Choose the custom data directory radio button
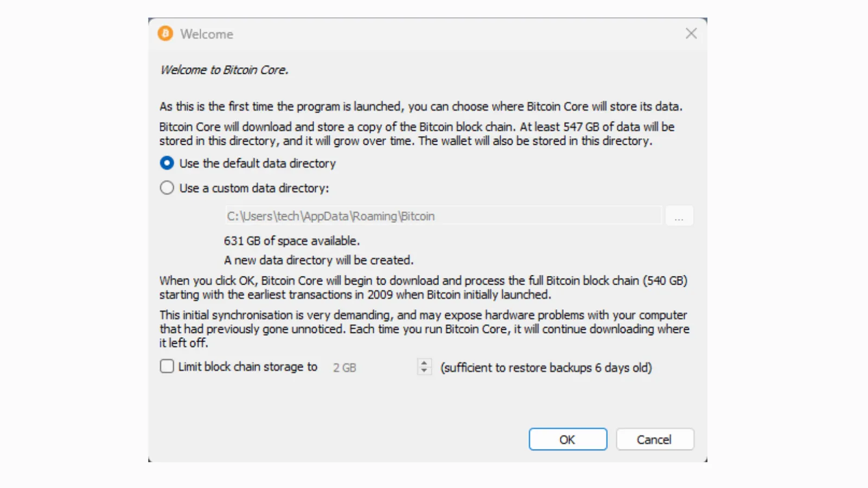868x488 pixels. point(167,188)
